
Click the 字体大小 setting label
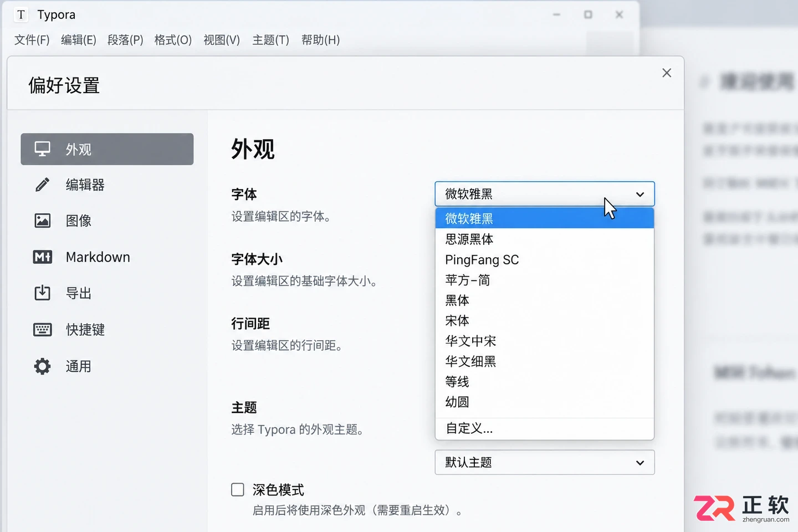[257, 259]
